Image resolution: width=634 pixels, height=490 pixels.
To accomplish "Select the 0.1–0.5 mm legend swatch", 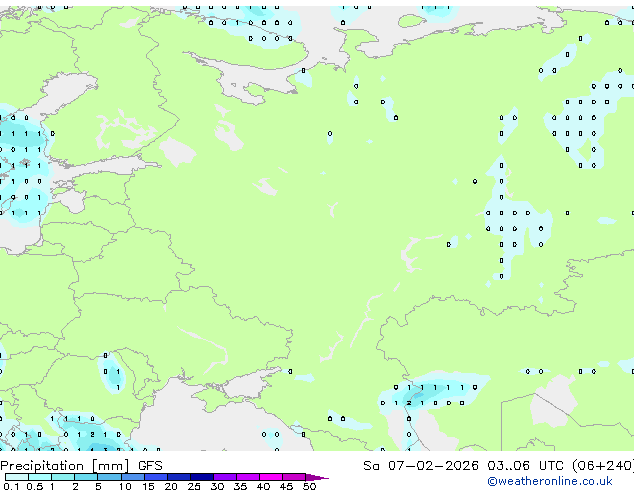I will (x=17, y=477).
